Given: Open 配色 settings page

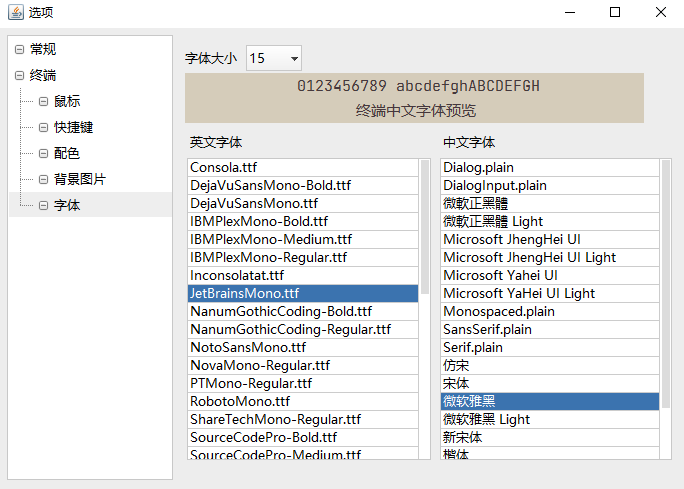Looking at the screenshot, I should point(67,153).
